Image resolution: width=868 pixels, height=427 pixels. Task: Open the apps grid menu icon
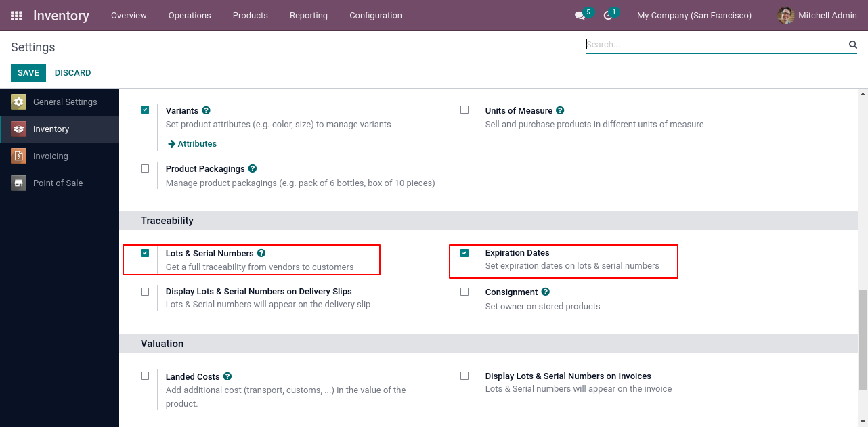pyautogui.click(x=16, y=16)
